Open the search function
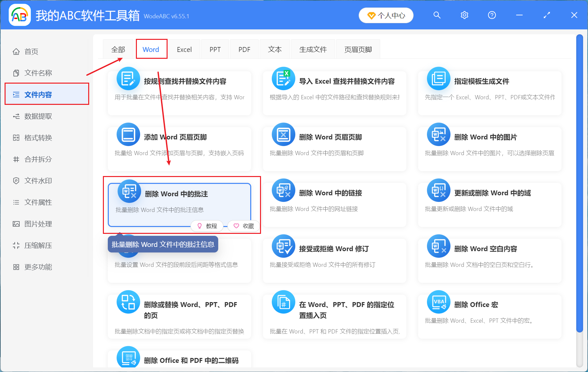This screenshot has width=588, height=372. (437, 15)
